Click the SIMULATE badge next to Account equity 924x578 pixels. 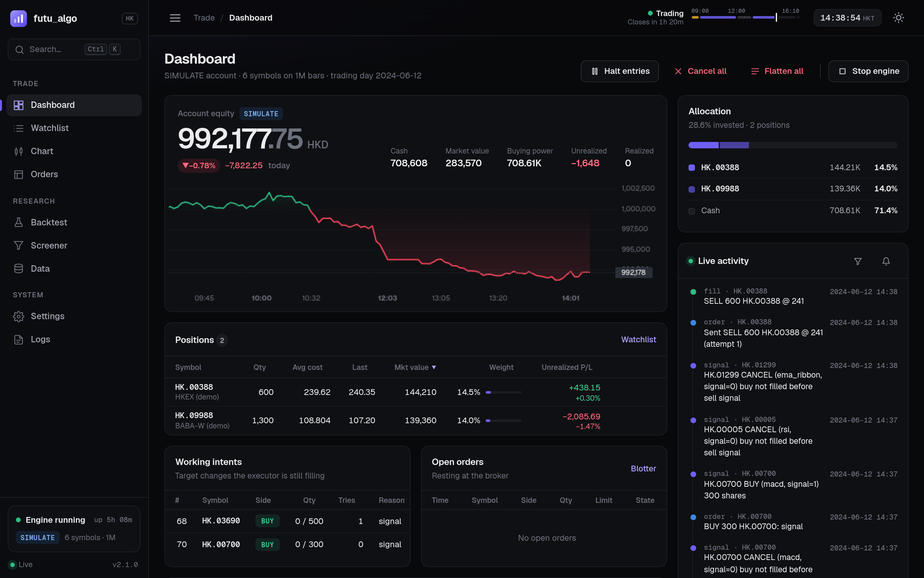(261, 114)
